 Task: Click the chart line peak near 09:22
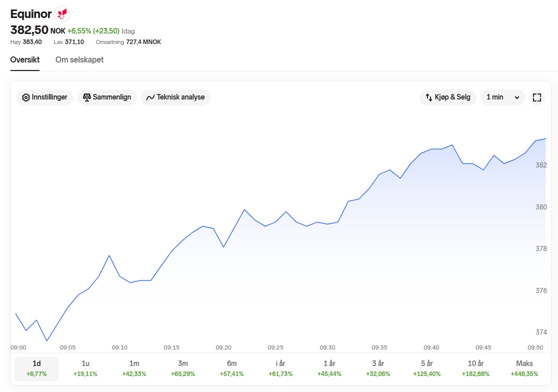pos(244,209)
